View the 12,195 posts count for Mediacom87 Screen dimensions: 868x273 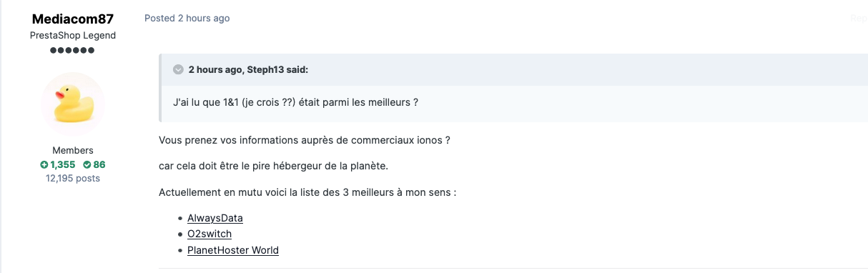coord(72,178)
